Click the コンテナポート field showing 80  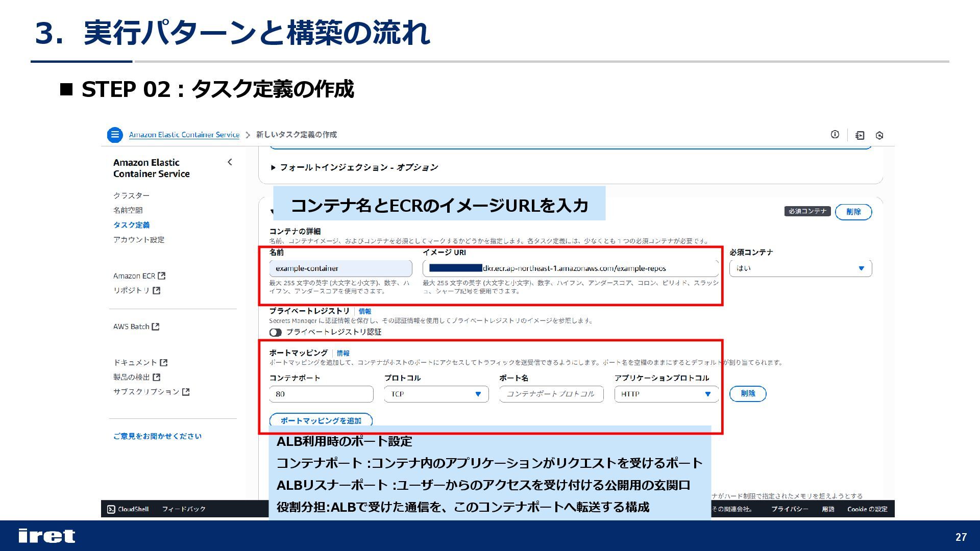[x=322, y=394]
